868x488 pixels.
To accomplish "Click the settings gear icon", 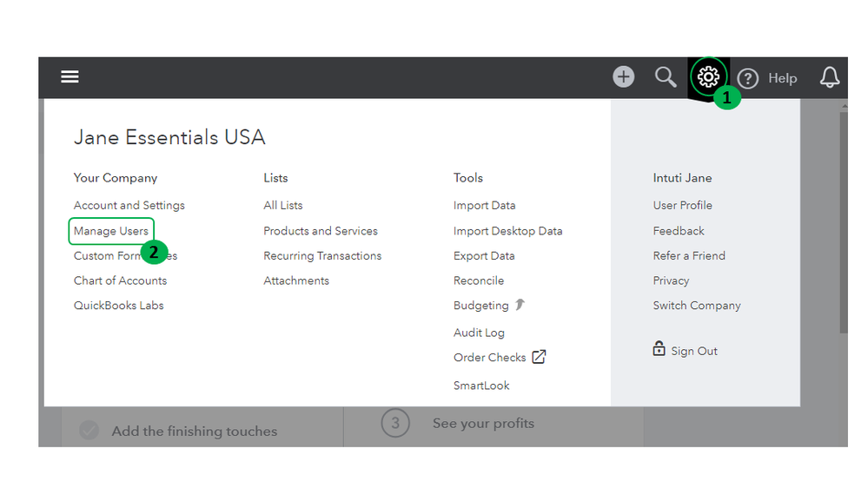I will pyautogui.click(x=708, y=77).
